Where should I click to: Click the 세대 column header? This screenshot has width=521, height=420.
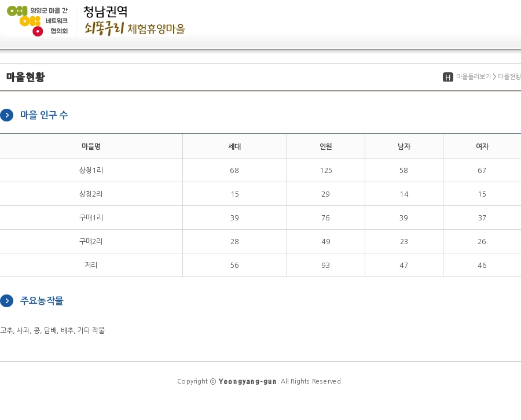(234, 146)
